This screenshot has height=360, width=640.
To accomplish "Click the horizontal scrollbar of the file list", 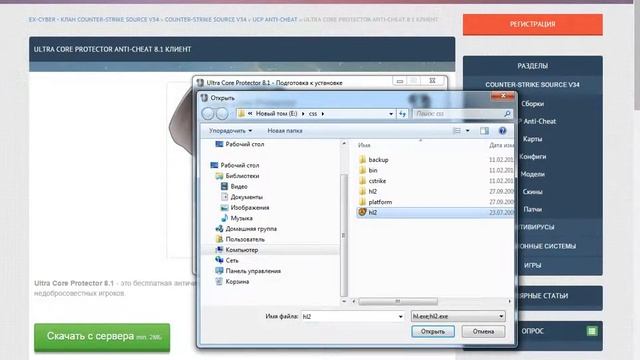I will [398, 301].
